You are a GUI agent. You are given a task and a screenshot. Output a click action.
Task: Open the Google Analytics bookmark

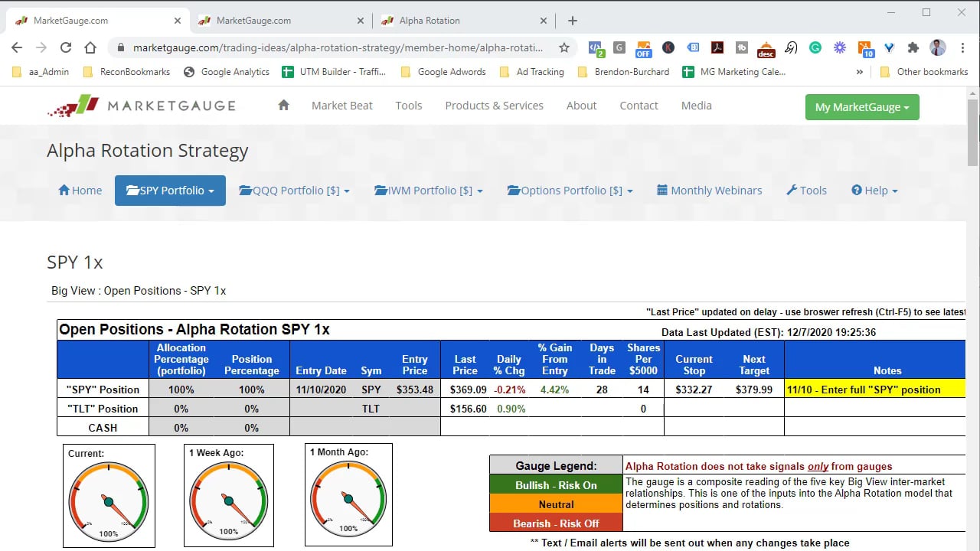pos(227,72)
